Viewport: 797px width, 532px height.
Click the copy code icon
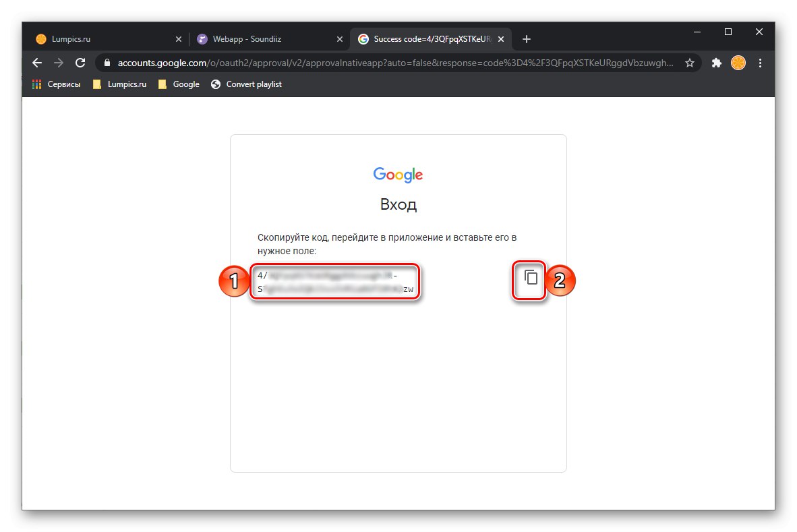[531, 277]
